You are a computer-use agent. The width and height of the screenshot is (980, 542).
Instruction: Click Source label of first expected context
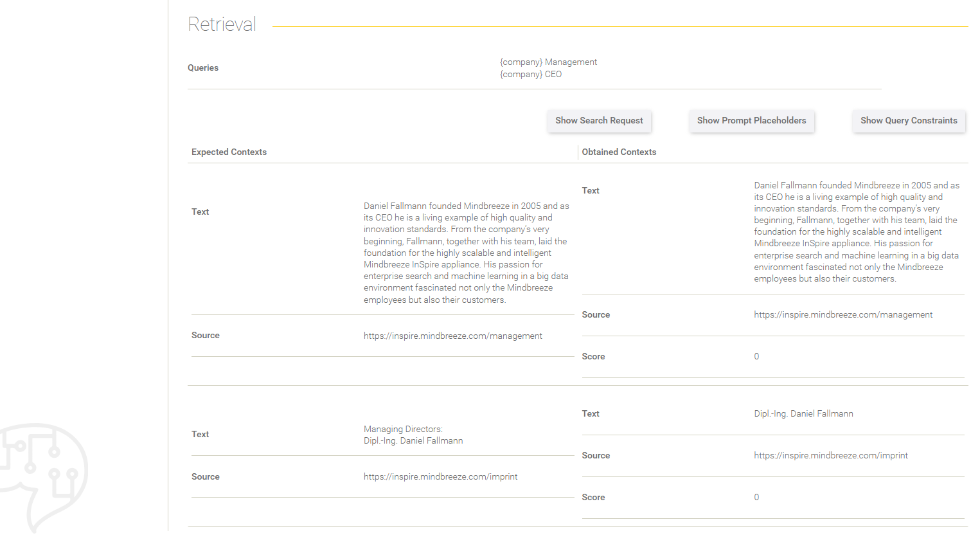(x=206, y=336)
